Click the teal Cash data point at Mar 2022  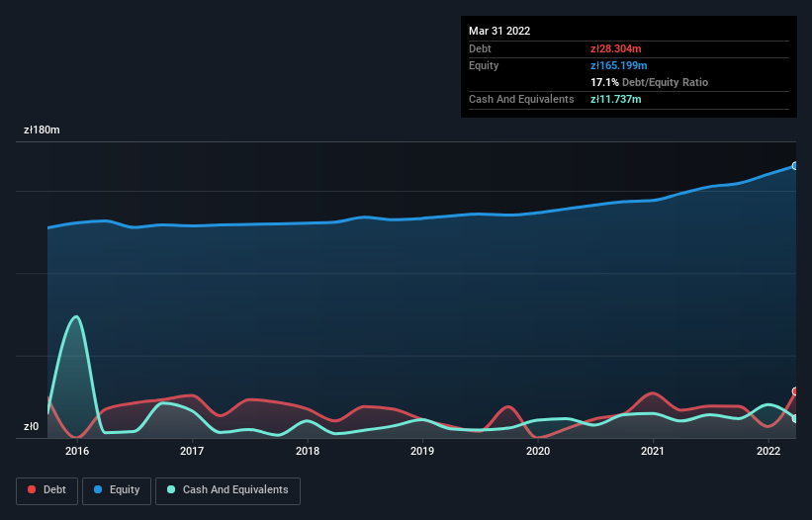(x=795, y=418)
